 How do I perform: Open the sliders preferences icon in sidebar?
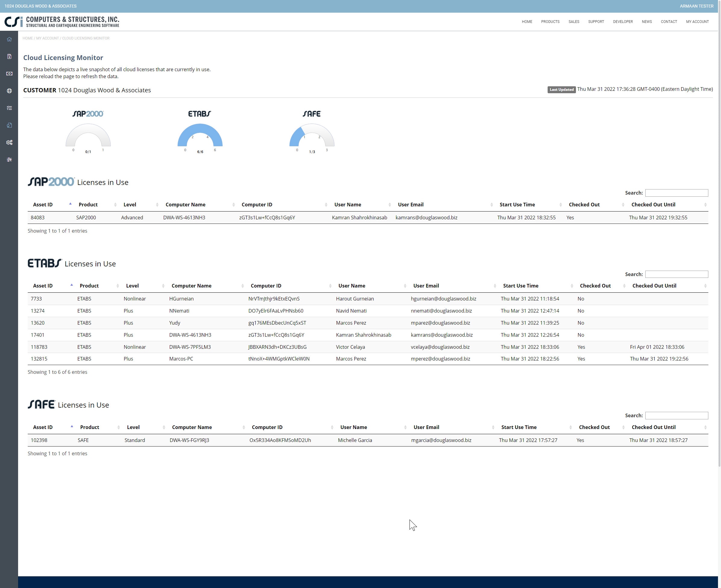tap(9, 160)
